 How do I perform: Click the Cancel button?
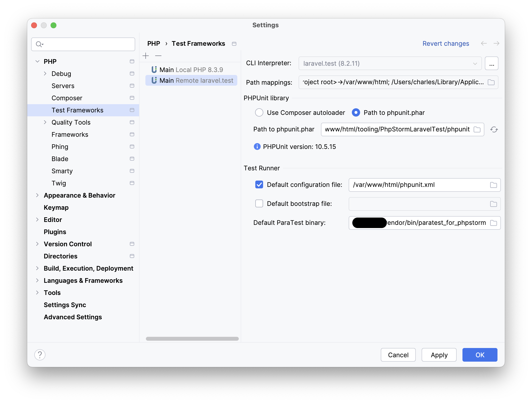pos(398,355)
